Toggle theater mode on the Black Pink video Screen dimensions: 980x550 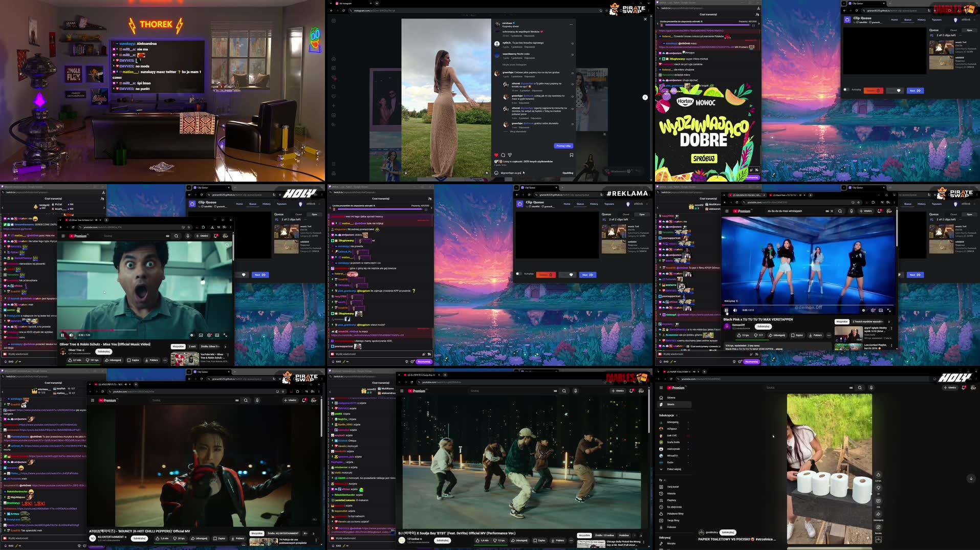point(881,310)
